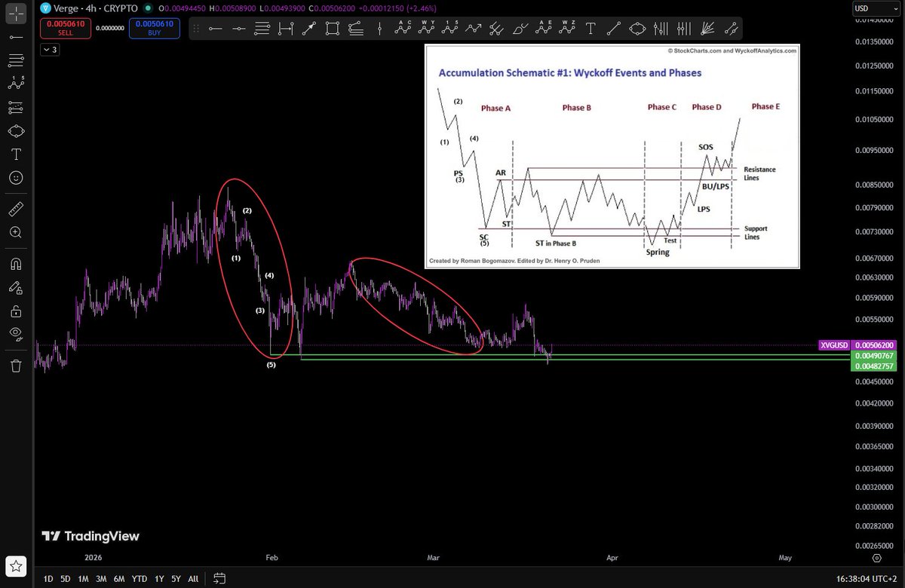
Task: Expand the collapsed 3 indicators legend
Action: point(49,50)
